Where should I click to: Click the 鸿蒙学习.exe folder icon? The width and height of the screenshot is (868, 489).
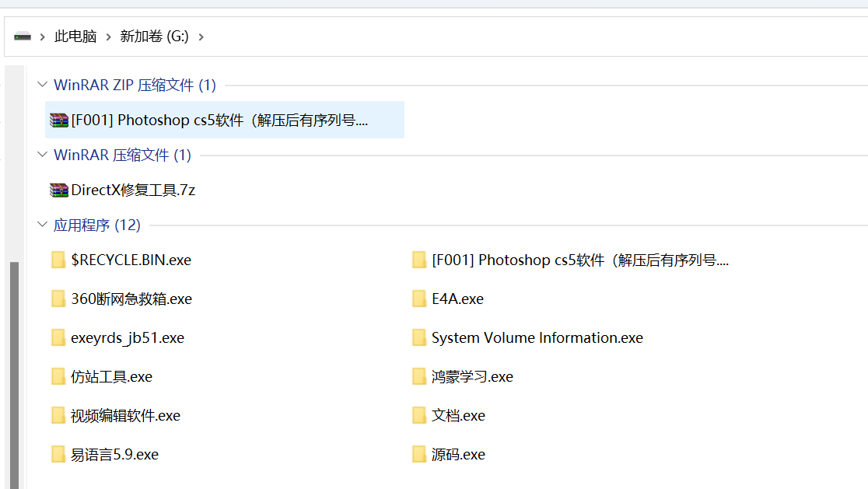click(x=419, y=377)
